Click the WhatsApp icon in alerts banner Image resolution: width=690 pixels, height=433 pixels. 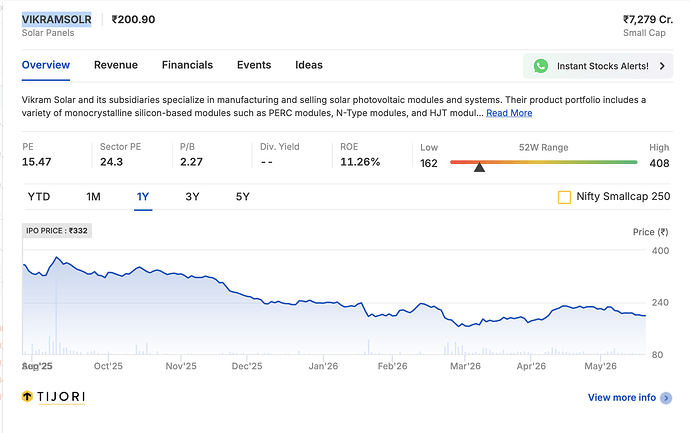pos(540,66)
